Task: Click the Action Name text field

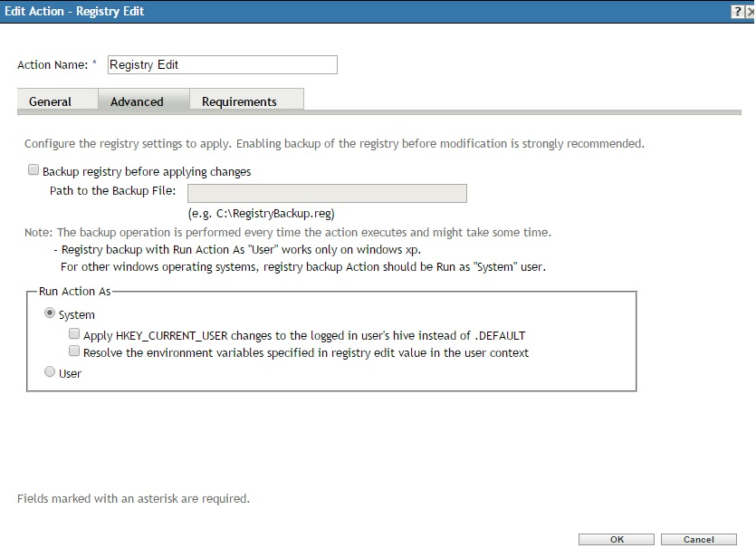Action: pos(222,65)
